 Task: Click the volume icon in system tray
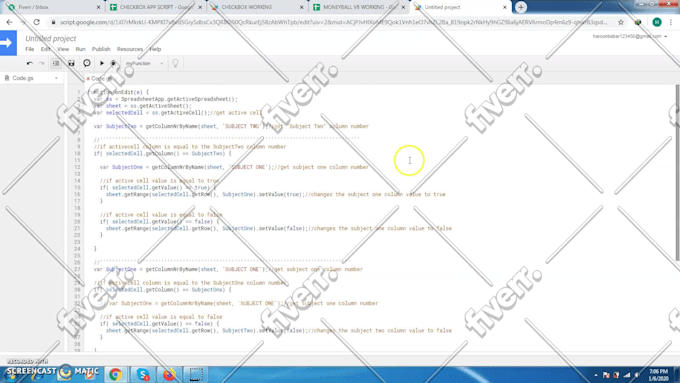637,375
